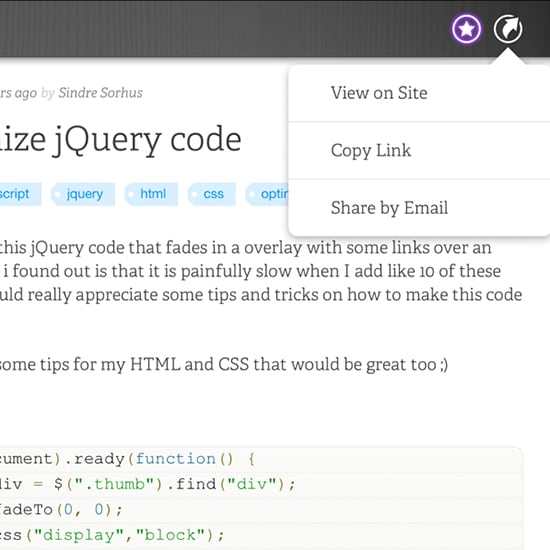Select Copy Link menu entry
The image size is (550, 550).
[419, 151]
